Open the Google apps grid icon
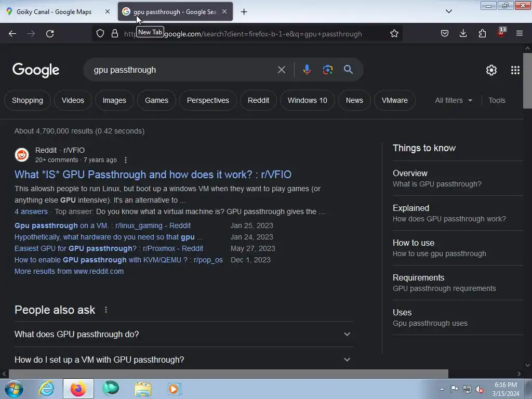The width and height of the screenshot is (532, 399). point(515,70)
